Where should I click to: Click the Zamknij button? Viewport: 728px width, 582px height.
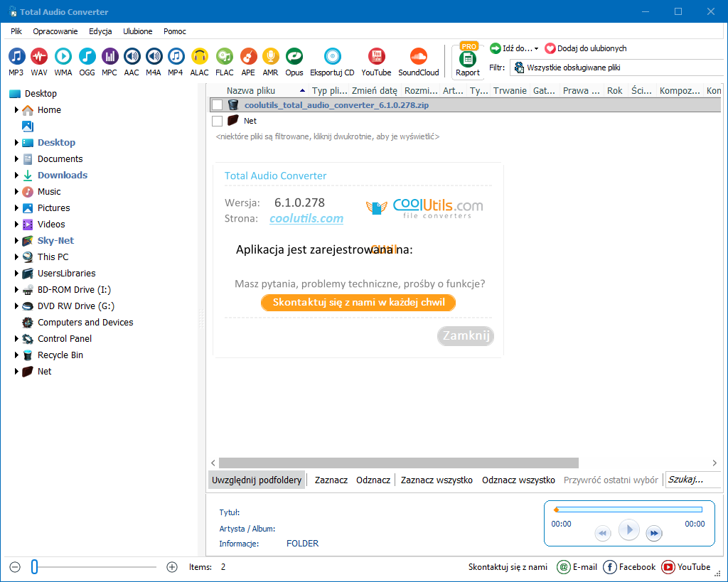(466, 335)
